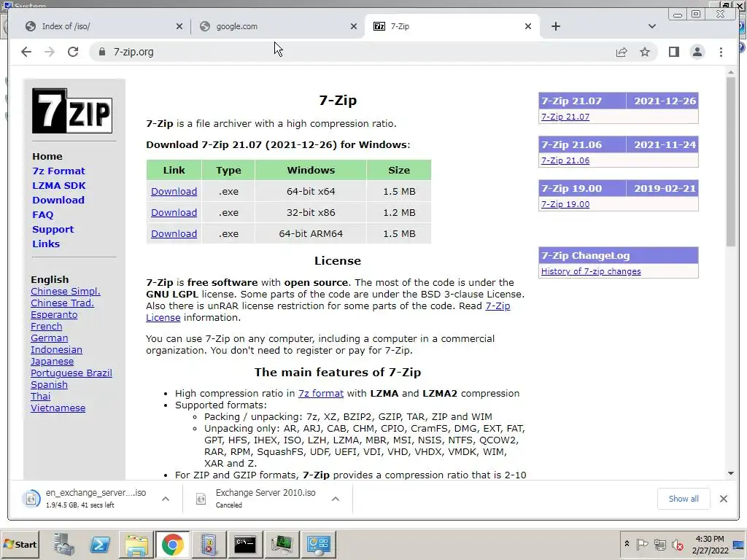This screenshot has width=747, height=560.
Task: Open Windows Explorer from taskbar
Action: tap(136, 544)
